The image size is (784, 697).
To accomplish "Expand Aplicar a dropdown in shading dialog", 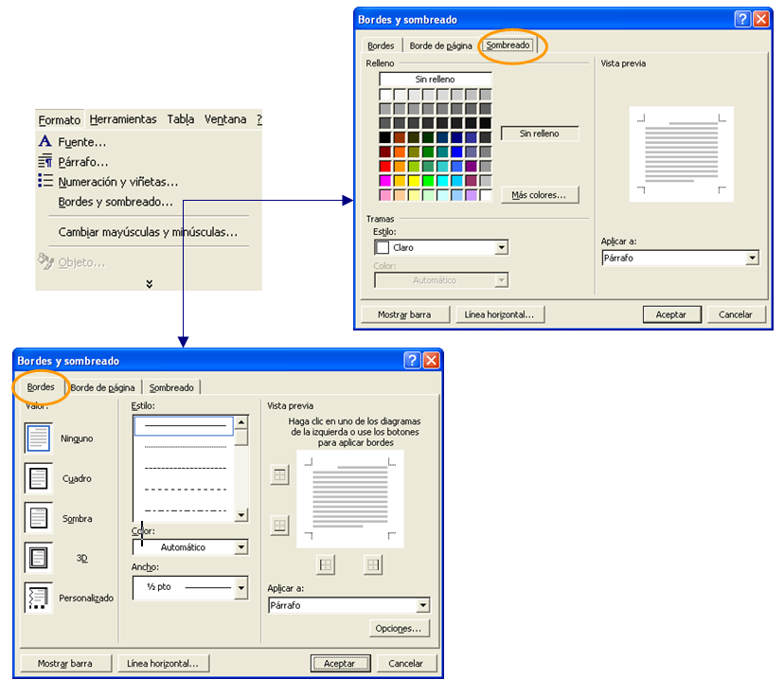I will click(752, 259).
